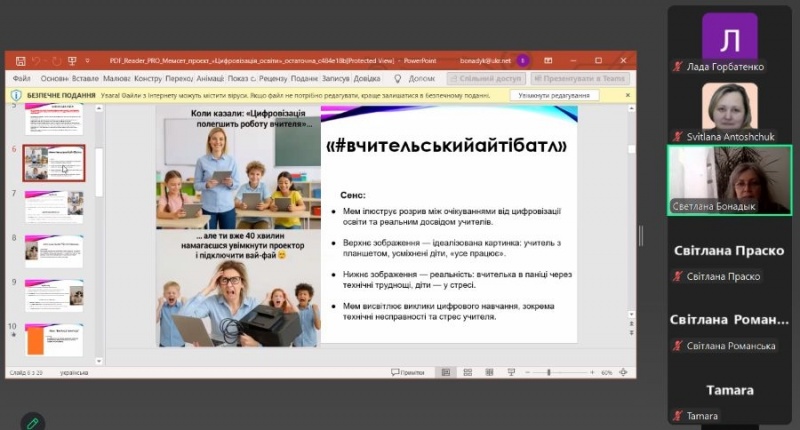Image resolution: width=800 pixels, height=430 pixels.
Task: Click the Спільний доступ share button
Action: coord(486,79)
